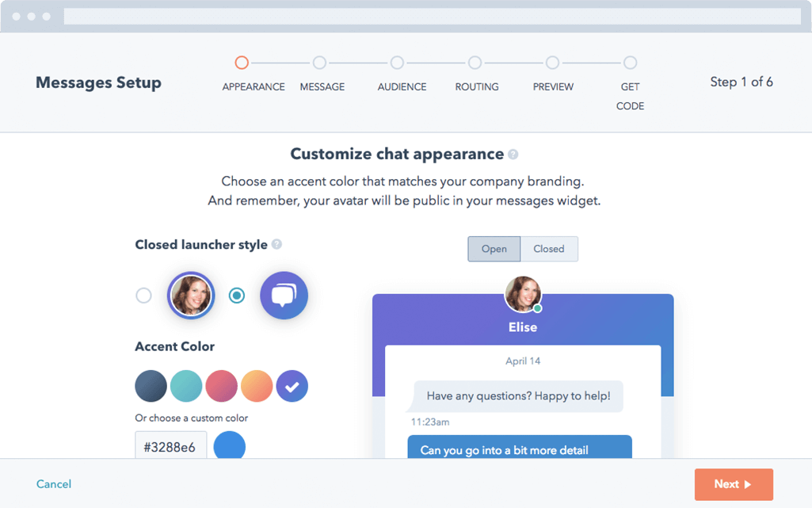Click the Cancel link

(x=54, y=483)
